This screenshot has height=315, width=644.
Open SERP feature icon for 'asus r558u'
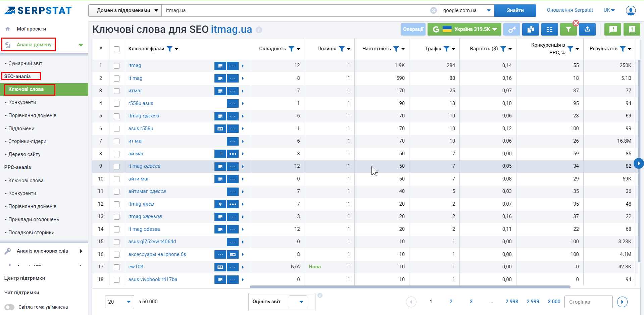(x=220, y=129)
